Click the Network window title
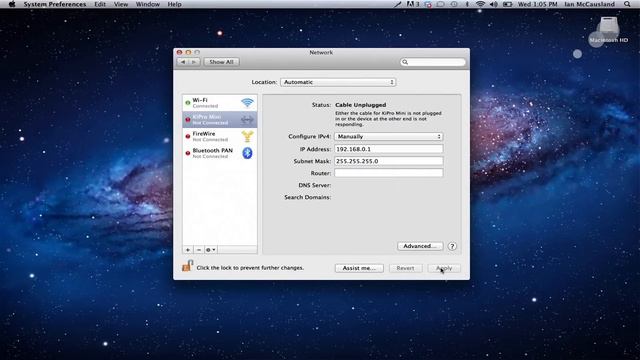 [321, 52]
